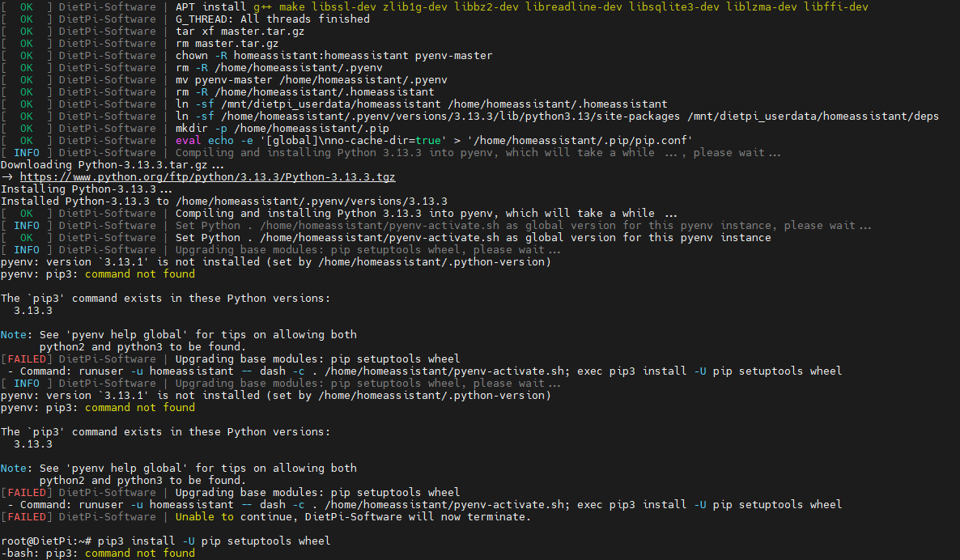Viewport: 960px width, 560px height.
Task: Click the 'Installed Python-3.13.3 to' line
Action: (x=224, y=201)
